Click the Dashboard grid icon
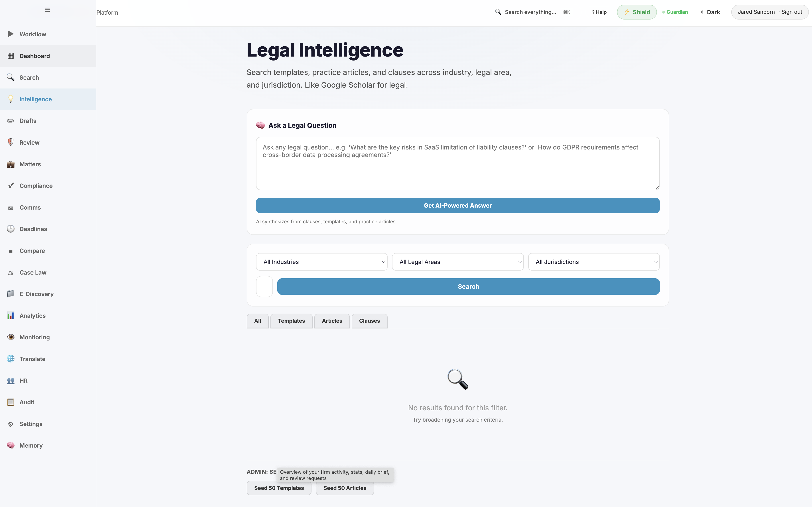Image resolution: width=812 pixels, height=507 pixels. (10, 56)
